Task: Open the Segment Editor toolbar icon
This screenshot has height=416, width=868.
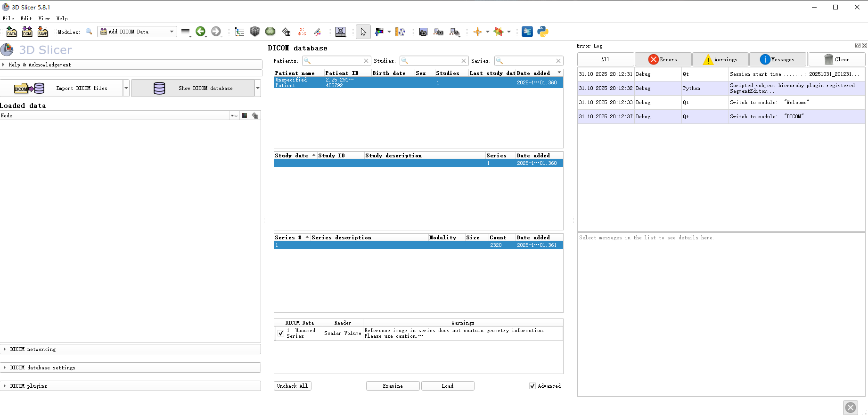Action: [317, 32]
